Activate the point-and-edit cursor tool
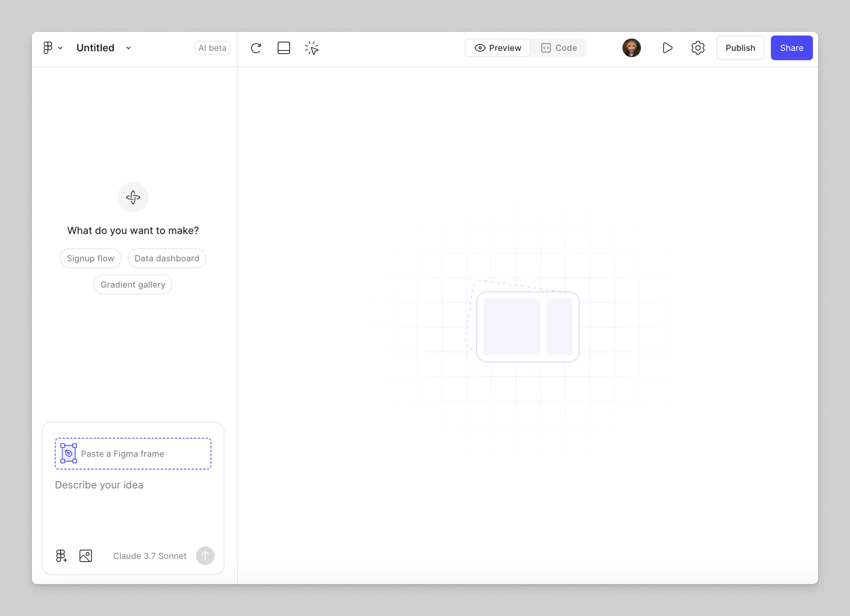 click(x=312, y=48)
